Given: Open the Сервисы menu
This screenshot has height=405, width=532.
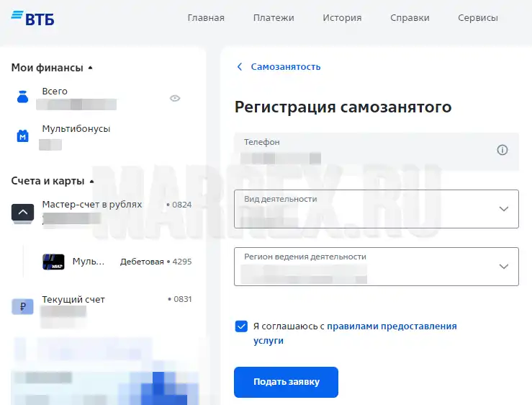Looking at the screenshot, I should (478, 18).
